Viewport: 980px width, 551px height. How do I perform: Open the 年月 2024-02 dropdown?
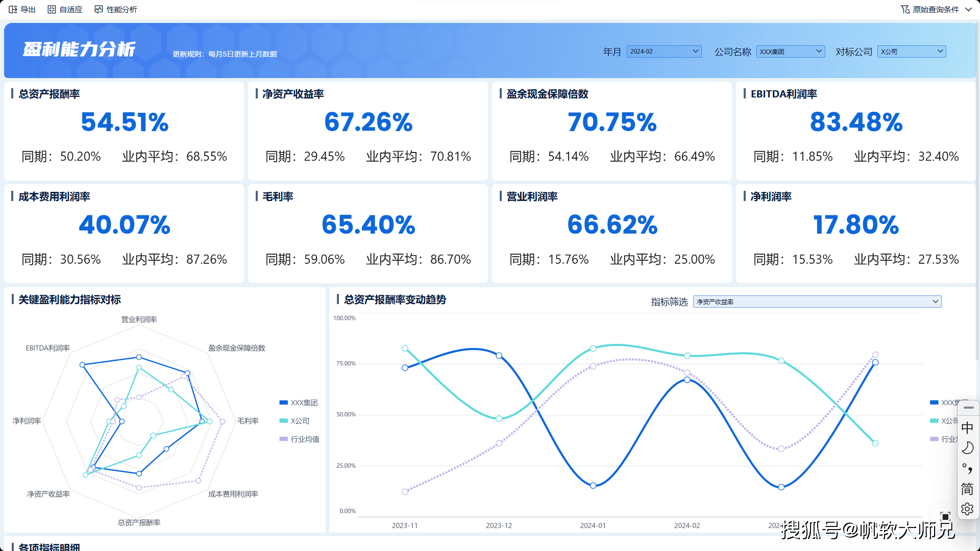pyautogui.click(x=664, y=52)
